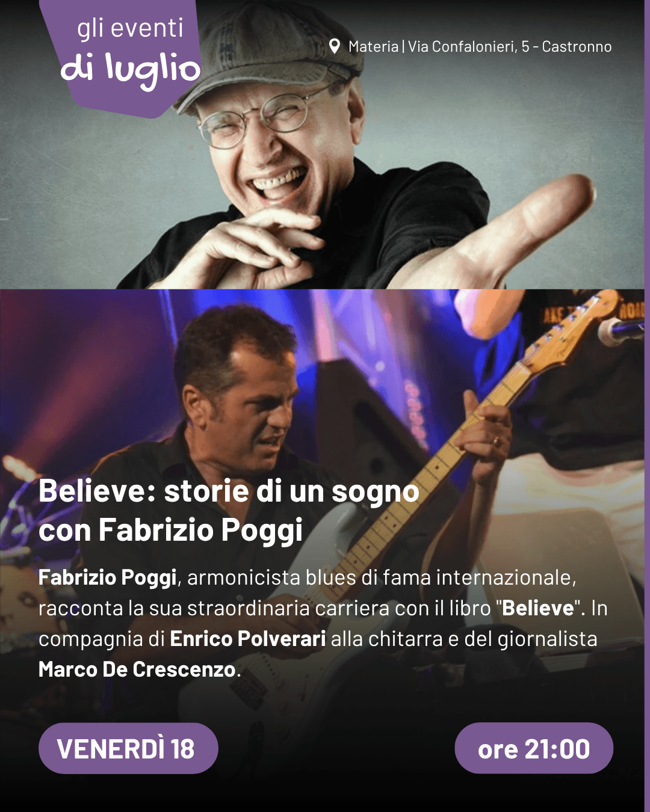Click the ore 21:00 time badge
This screenshot has height=812, width=650.
coord(534,748)
